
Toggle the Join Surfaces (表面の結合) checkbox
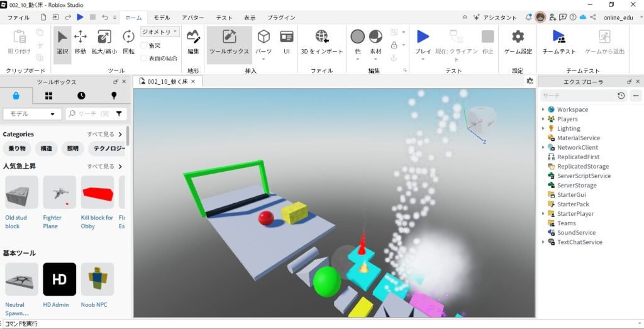click(144, 58)
